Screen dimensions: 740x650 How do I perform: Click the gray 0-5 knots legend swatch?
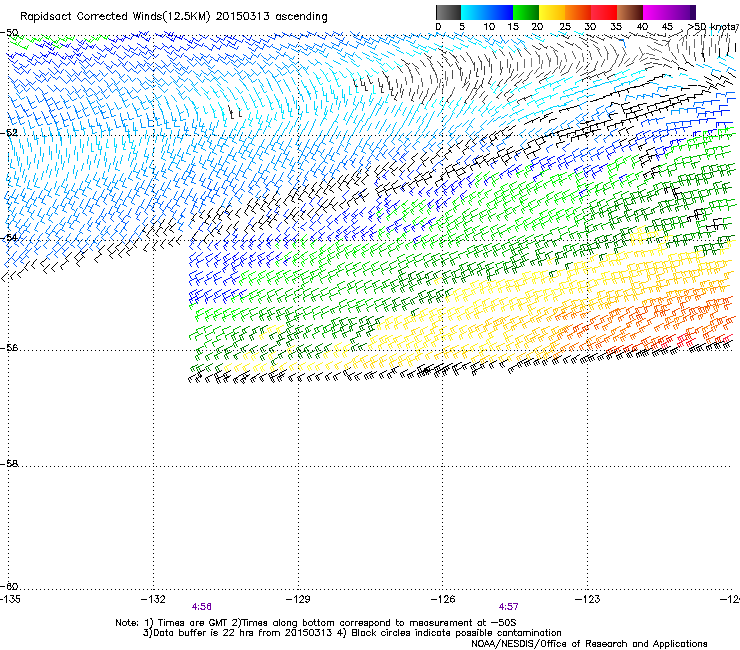click(x=448, y=12)
